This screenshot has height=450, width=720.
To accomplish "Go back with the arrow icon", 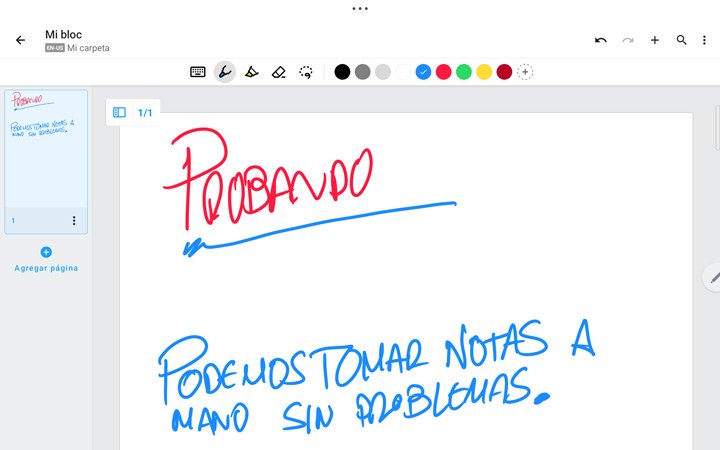I will pos(20,40).
